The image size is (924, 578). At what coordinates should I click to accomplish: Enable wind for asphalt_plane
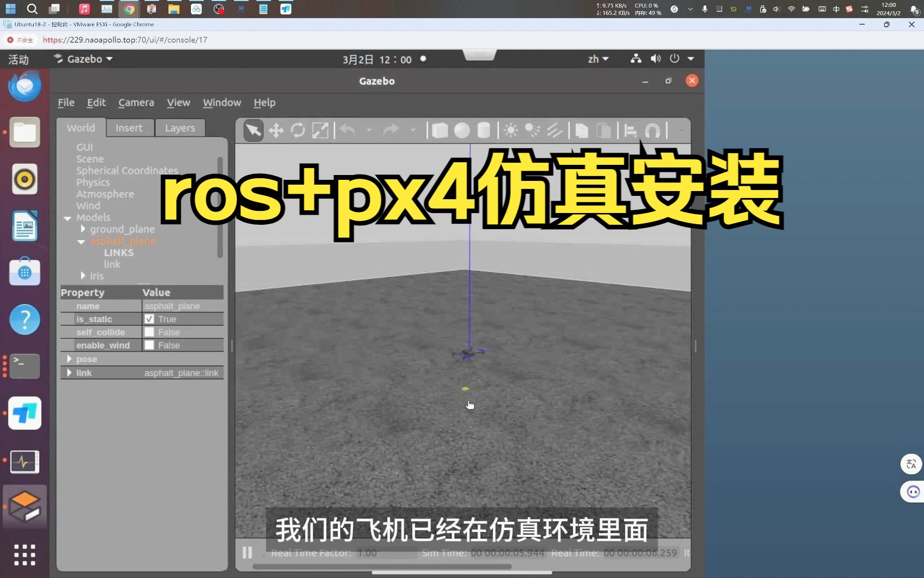tap(149, 345)
